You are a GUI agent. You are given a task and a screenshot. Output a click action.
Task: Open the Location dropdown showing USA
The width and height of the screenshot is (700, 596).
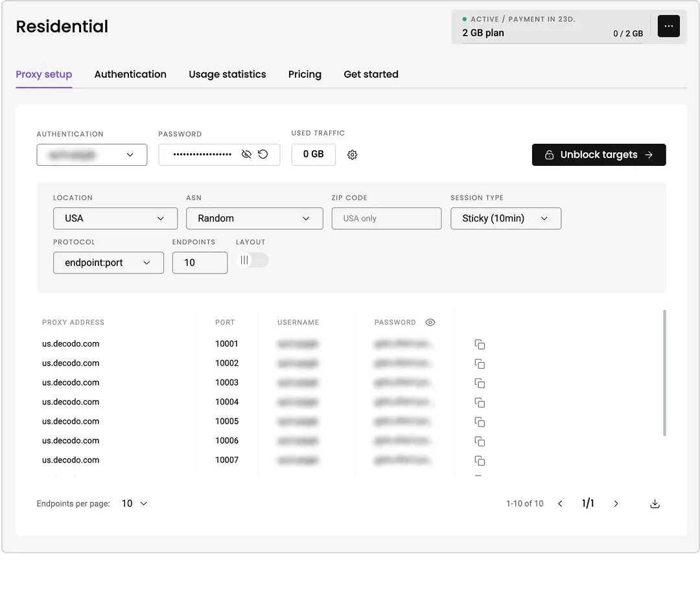click(115, 218)
